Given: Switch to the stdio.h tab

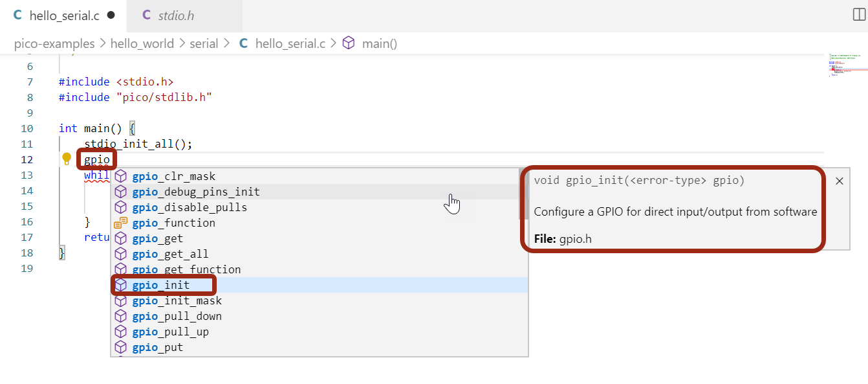Looking at the screenshot, I should [175, 16].
